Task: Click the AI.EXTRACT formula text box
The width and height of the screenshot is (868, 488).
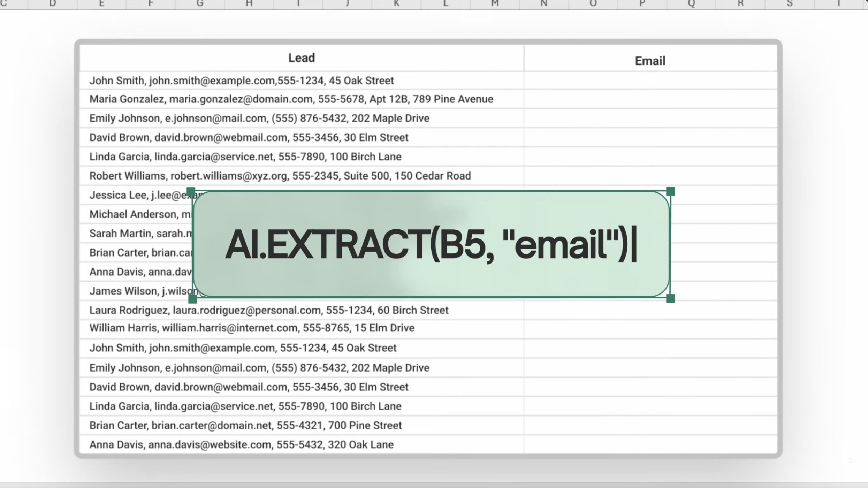Action: tap(431, 244)
